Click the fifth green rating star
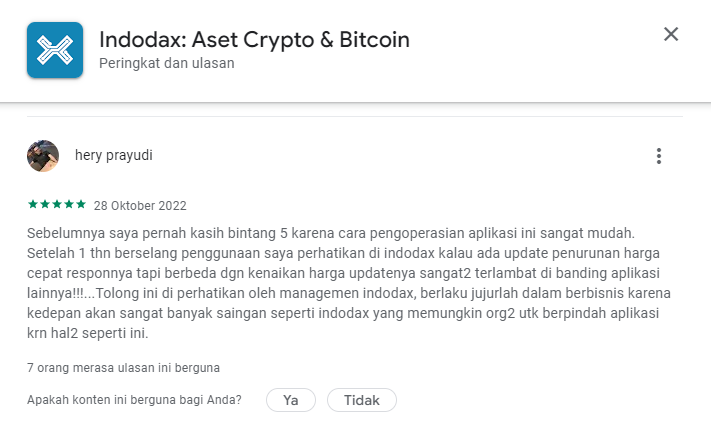This screenshot has width=711, height=431. 80,205
